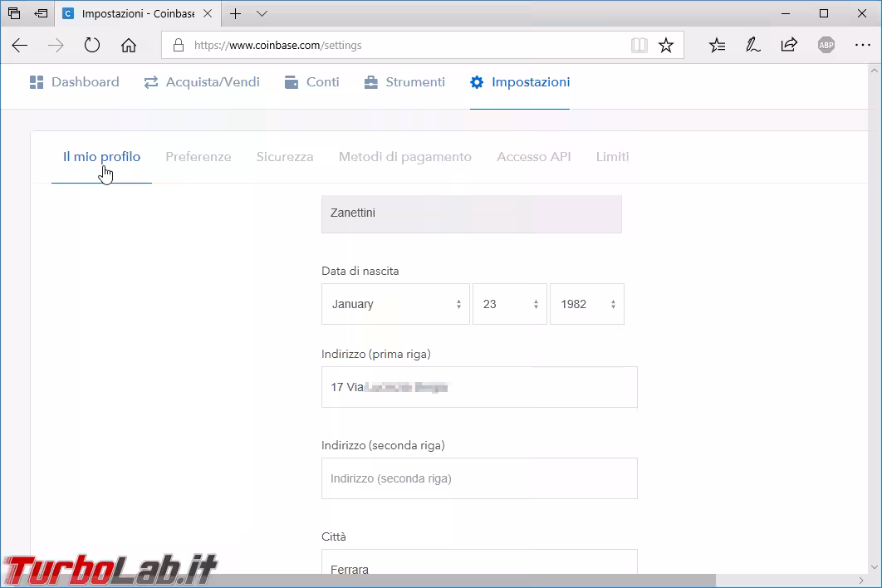
Task: Open reading view book icon
Action: [x=639, y=46]
